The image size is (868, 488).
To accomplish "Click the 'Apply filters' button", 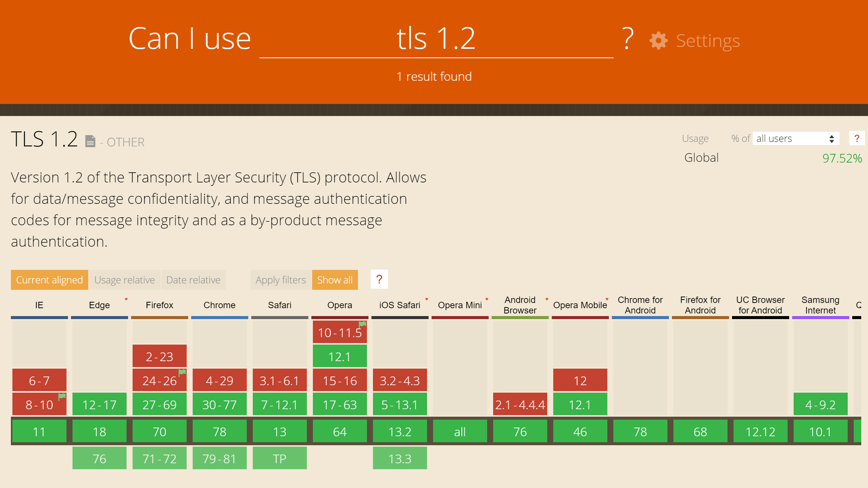I will click(279, 279).
